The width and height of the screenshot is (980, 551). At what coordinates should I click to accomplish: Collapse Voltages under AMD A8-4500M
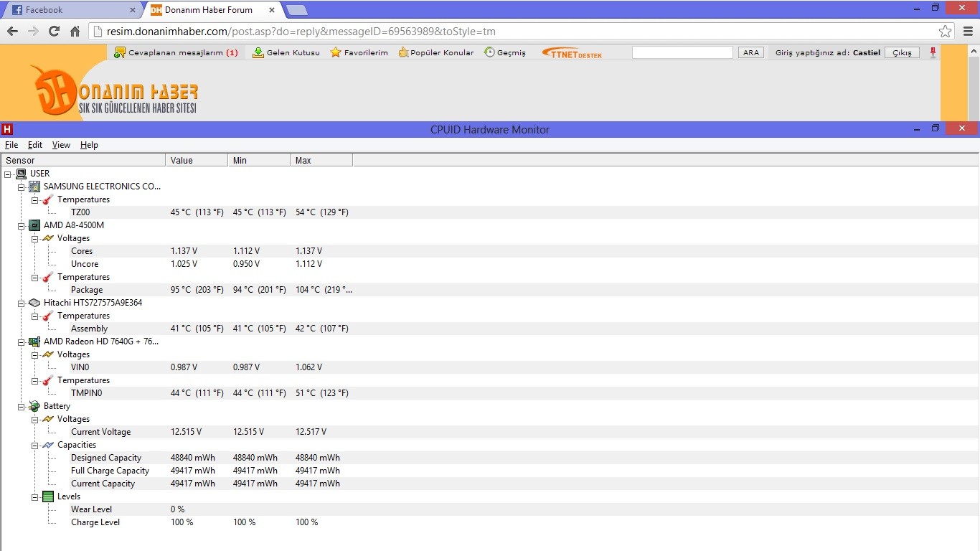35,238
